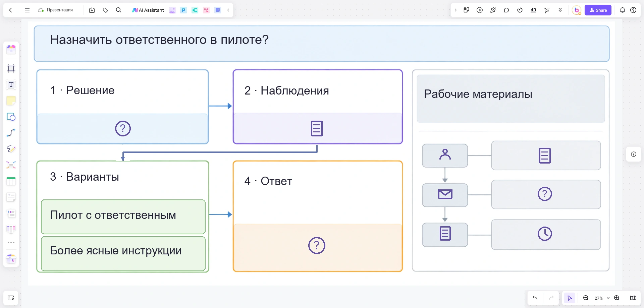Select the Mind map tool

[11, 165]
